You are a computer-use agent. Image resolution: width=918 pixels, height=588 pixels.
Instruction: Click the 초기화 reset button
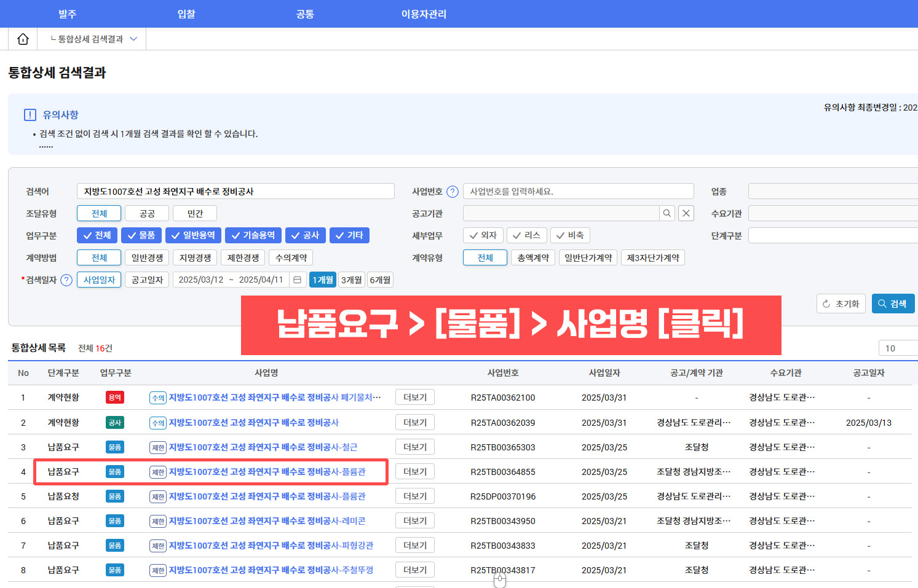pos(841,304)
